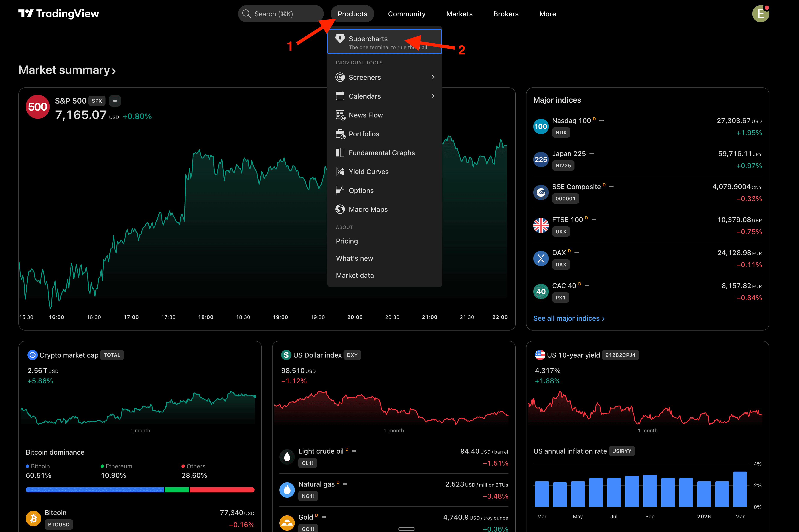Open the Products menu

pos(352,14)
